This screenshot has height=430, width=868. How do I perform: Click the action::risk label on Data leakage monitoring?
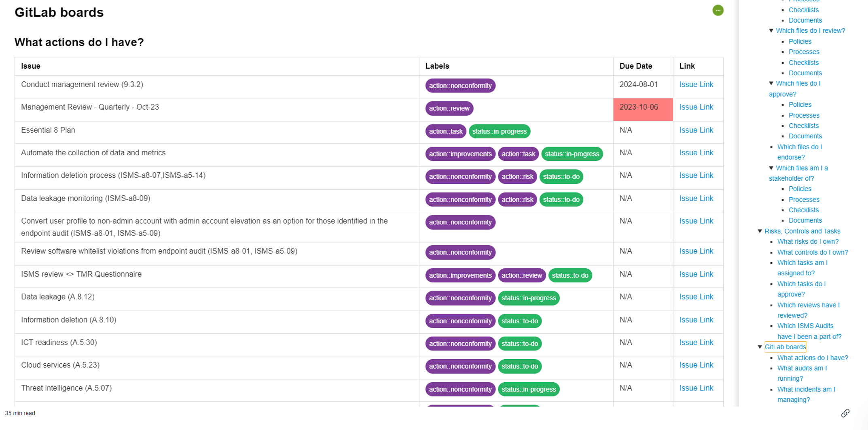point(517,199)
